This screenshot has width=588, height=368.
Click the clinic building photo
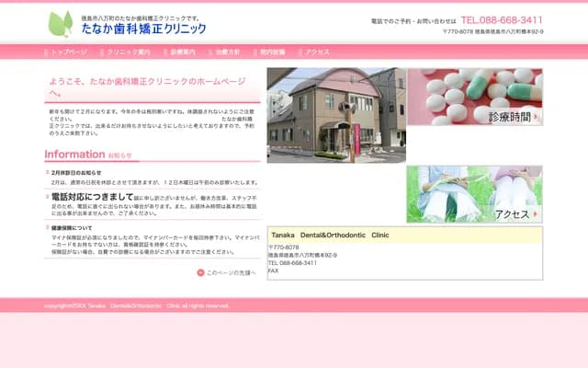point(336,115)
